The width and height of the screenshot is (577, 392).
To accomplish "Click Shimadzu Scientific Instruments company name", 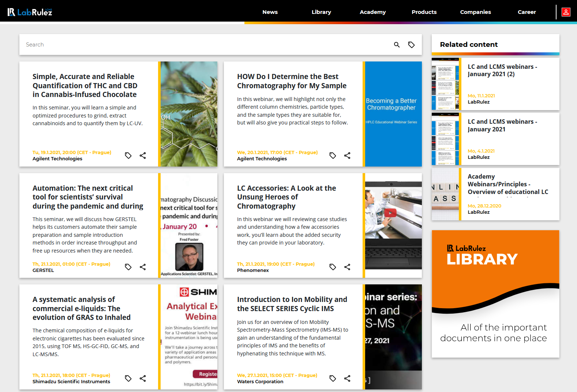I will (x=71, y=382).
